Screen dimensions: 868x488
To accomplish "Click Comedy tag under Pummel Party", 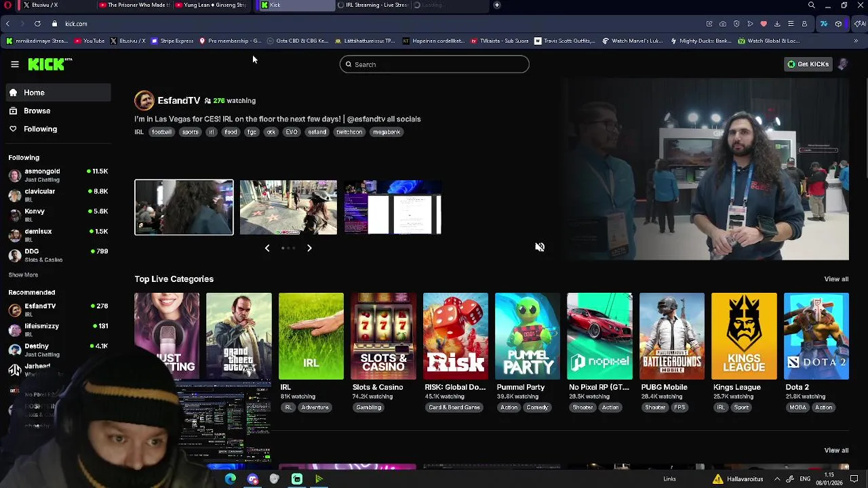I will click(x=537, y=407).
